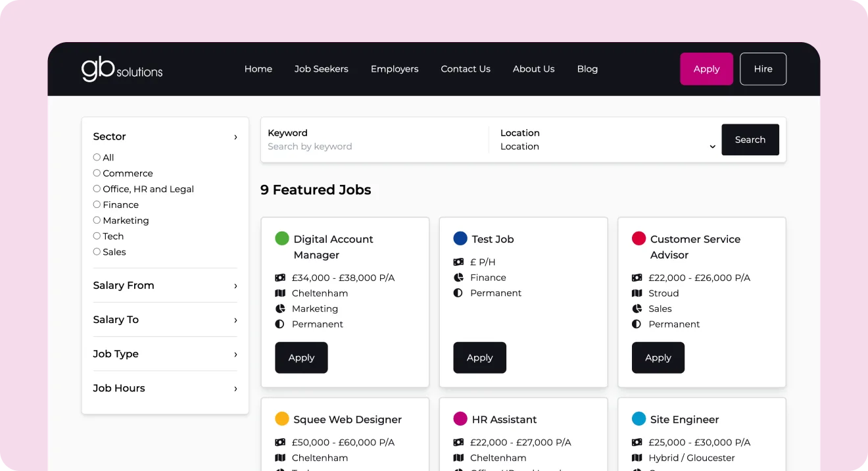Navigate to the Employers page
This screenshot has height=471, width=868.
395,68
